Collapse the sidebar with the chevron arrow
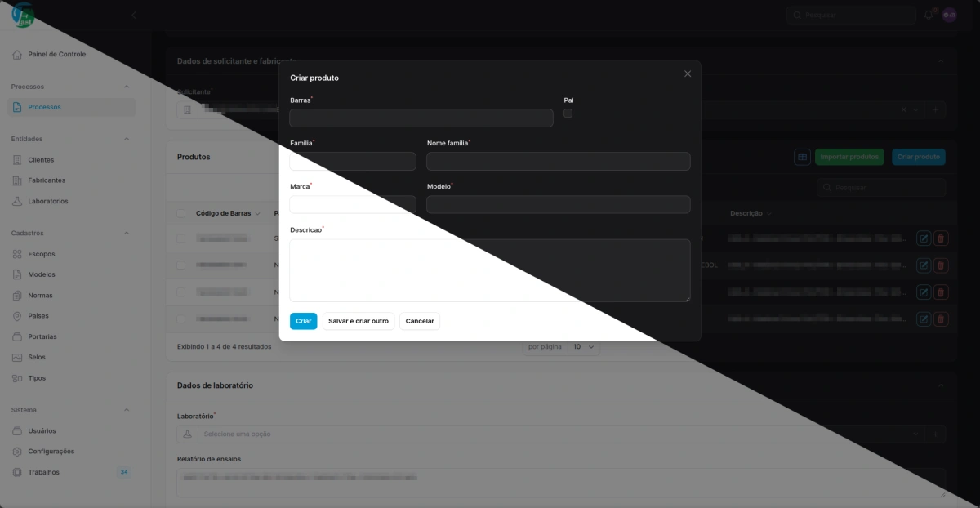Viewport: 980px width, 508px height. [134, 15]
